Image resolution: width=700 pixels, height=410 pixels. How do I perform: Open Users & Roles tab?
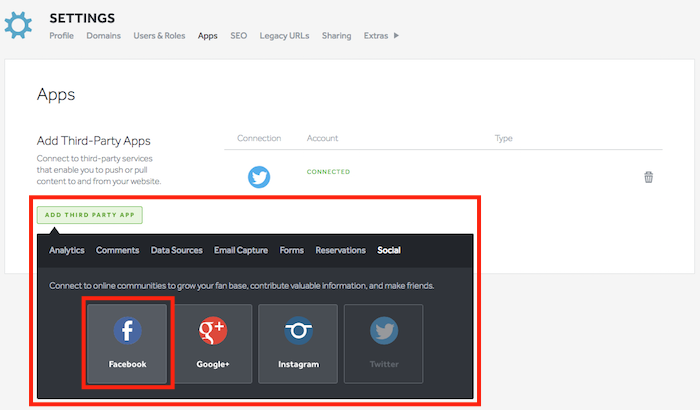159,36
